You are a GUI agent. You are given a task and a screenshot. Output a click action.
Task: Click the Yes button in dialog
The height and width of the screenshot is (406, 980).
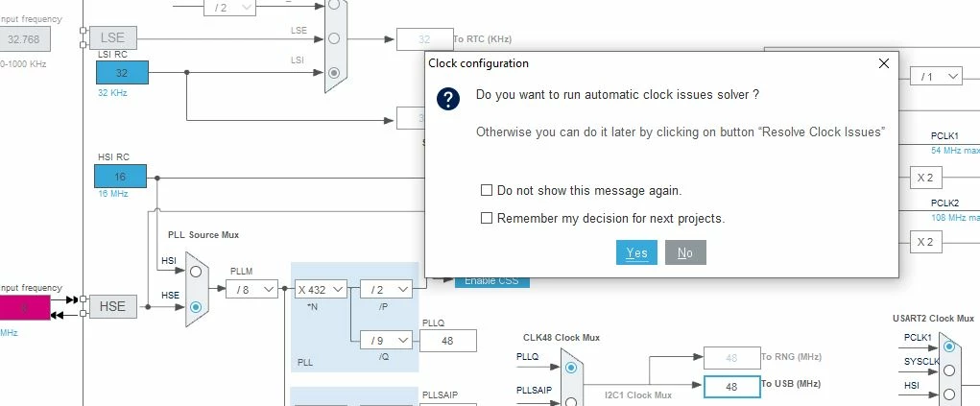(x=636, y=252)
